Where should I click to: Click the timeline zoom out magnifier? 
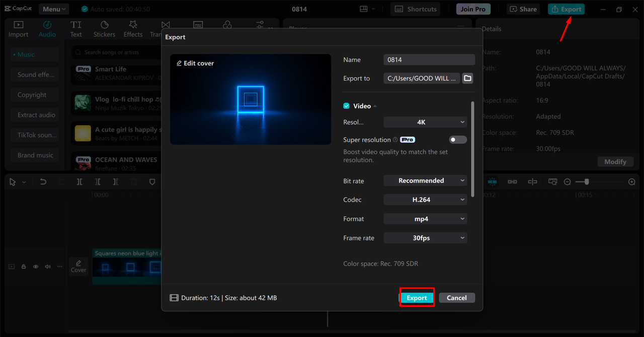567,182
